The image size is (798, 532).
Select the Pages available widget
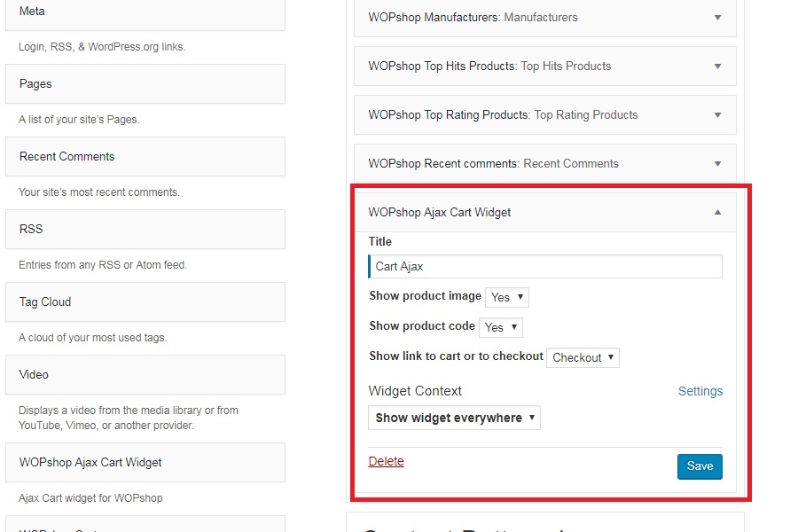(x=145, y=84)
